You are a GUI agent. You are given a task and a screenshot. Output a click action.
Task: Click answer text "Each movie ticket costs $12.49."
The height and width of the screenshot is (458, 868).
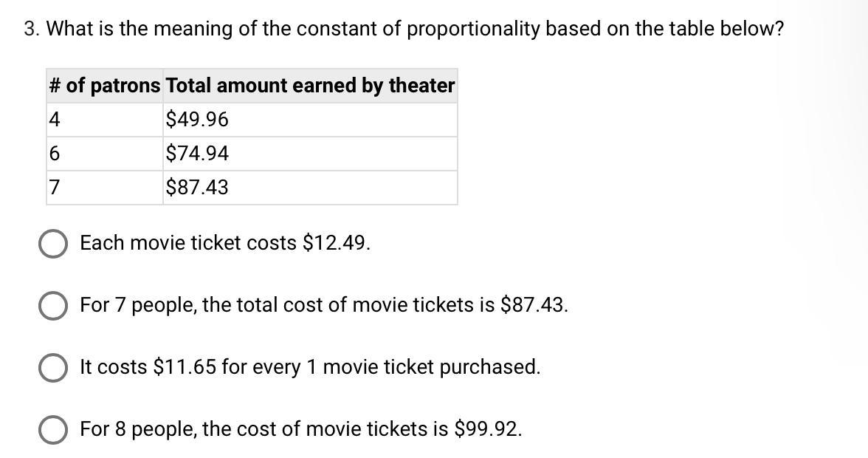click(225, 243)
